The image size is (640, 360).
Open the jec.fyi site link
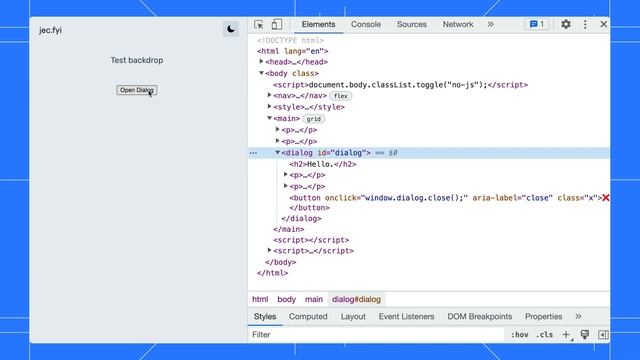[x=50, y=30]
